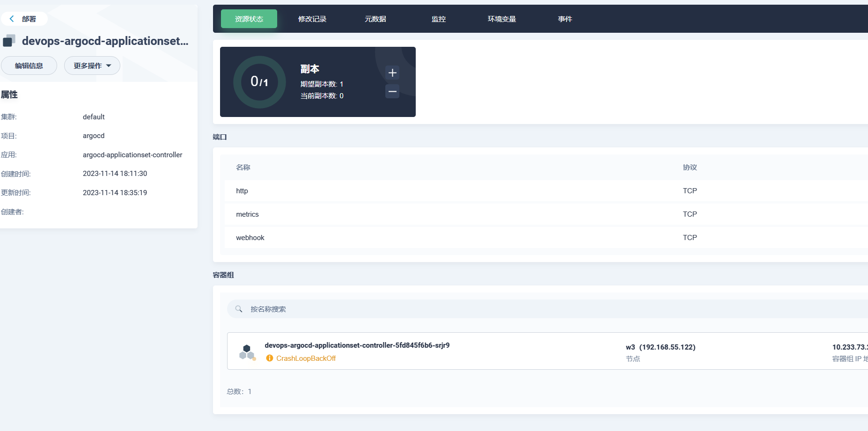The height and width of the screenshot is (431, 868).
Task: Switch to the 监控 tab
Action: click(438, 19)
